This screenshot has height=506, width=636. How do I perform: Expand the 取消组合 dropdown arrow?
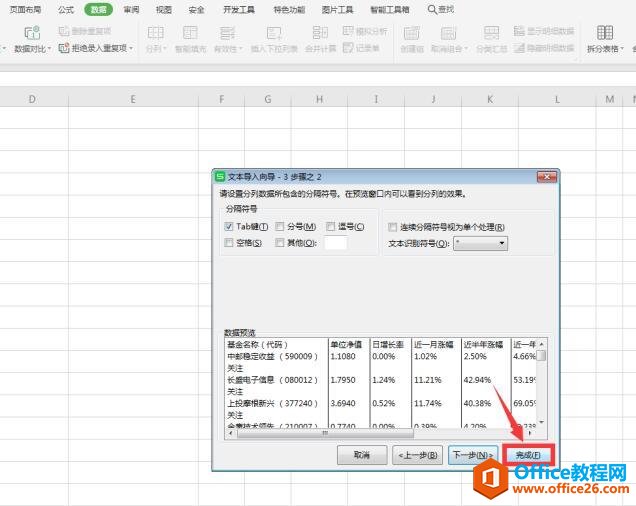click(x=466, y=49)
